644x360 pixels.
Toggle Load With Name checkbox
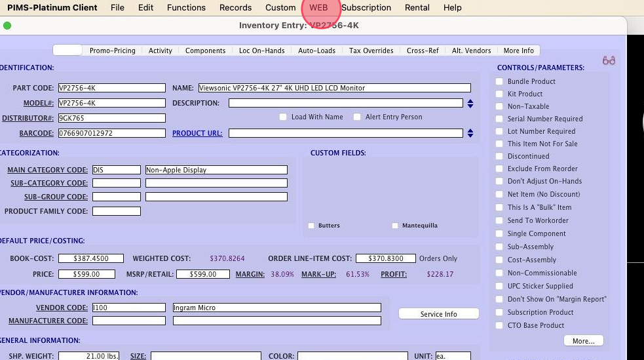click(283, 117)
